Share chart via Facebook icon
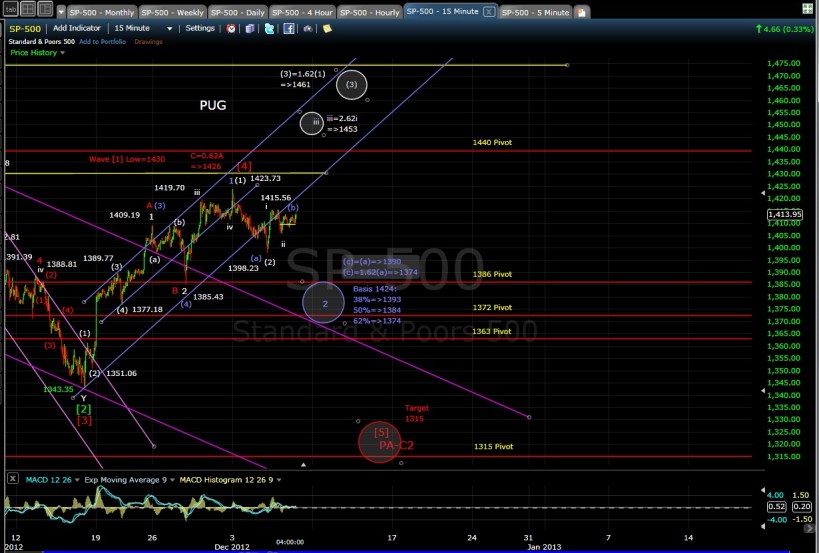819x553 pixels. tap(289, 29)
